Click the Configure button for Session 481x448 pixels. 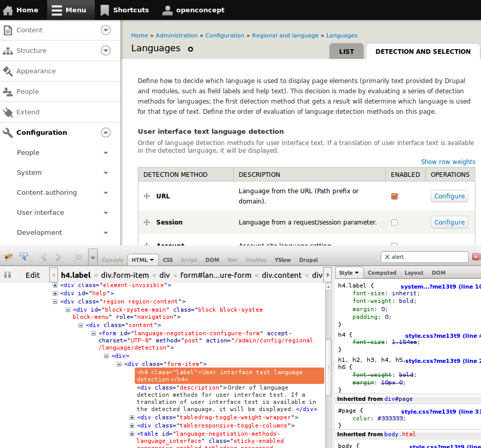(x=449, y=222)
